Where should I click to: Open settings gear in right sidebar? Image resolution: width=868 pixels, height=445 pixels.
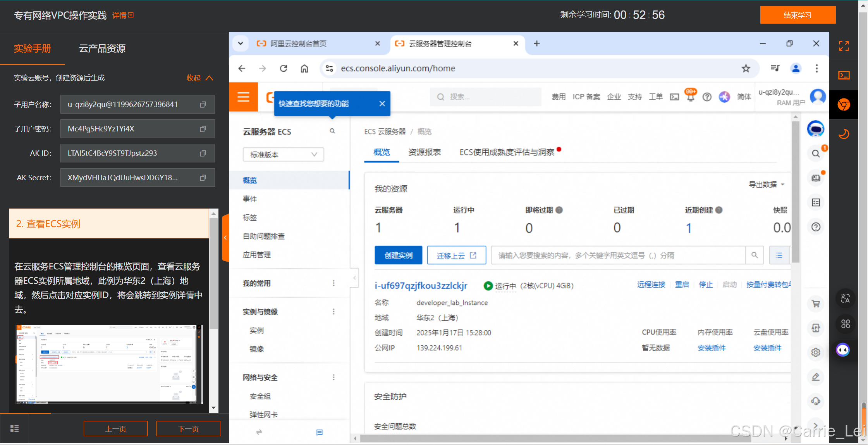(x=816, y=352)
